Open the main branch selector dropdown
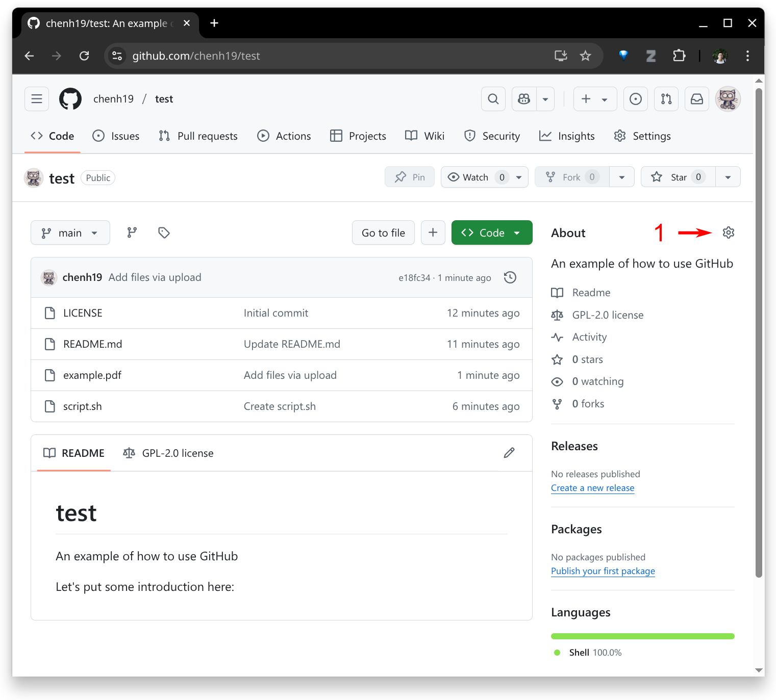 70,232
